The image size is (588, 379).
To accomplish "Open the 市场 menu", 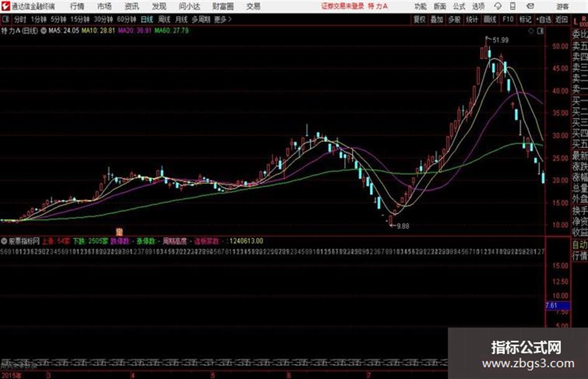I will pos(105,6).
